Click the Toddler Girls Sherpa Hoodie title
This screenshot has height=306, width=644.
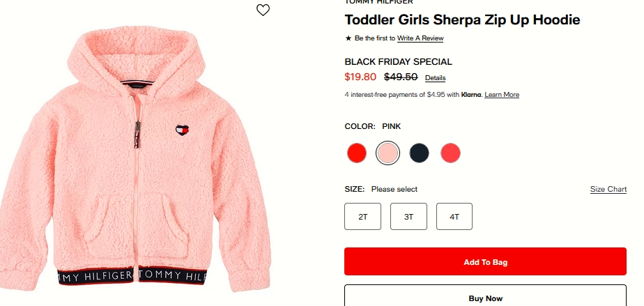point(462,20)
